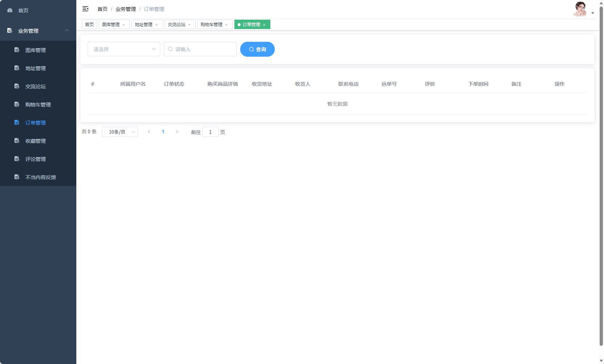Click the 评论管理 sidebar icon
This screenshot has height=364, width=604.
point(17,159)
